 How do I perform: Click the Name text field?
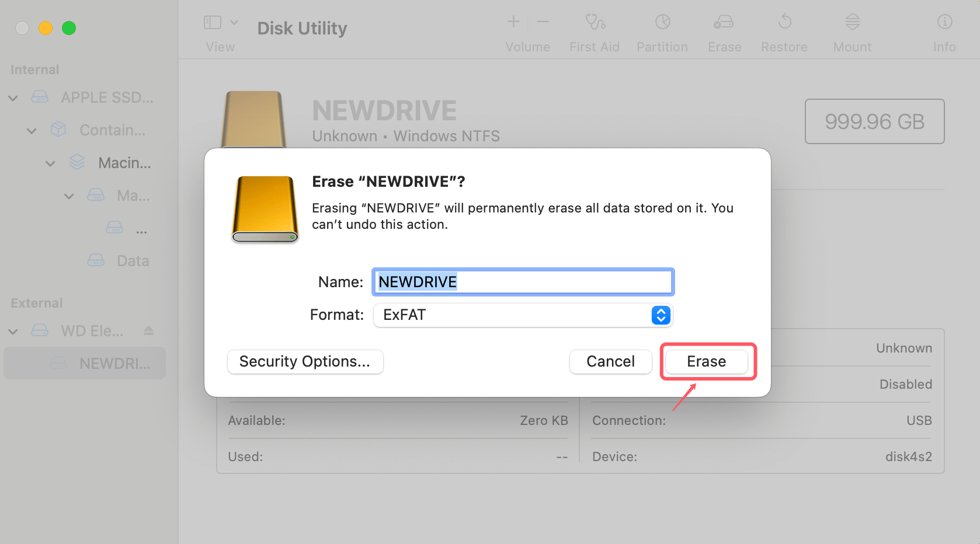[x=523, y=282]
